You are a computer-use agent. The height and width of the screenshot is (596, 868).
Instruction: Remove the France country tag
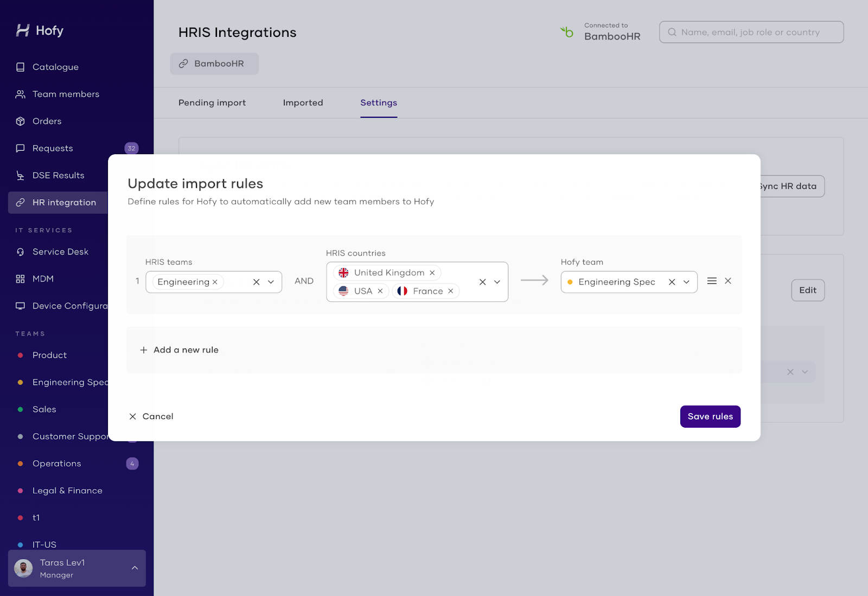[450, 291]
